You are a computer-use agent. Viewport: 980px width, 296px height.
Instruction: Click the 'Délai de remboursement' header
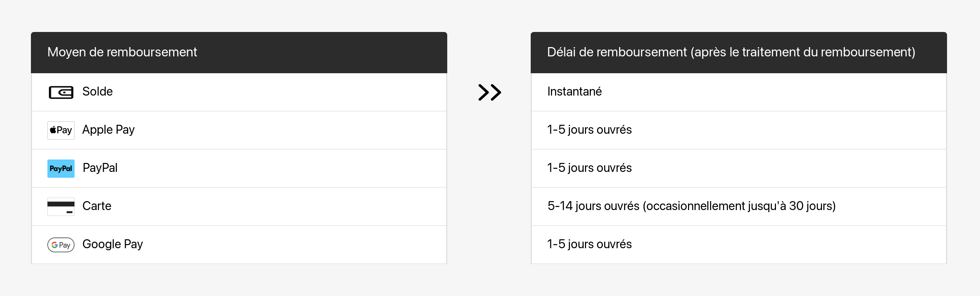tap(731, 52)
